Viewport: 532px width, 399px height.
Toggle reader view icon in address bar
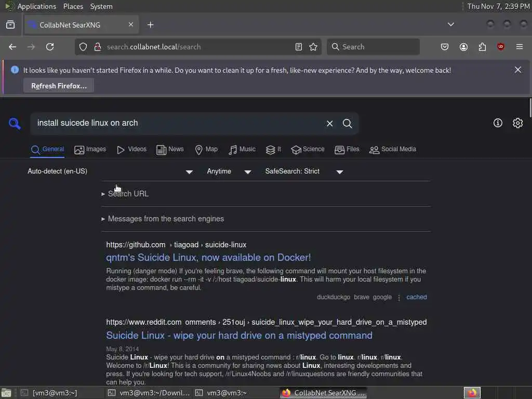[299, 47]
